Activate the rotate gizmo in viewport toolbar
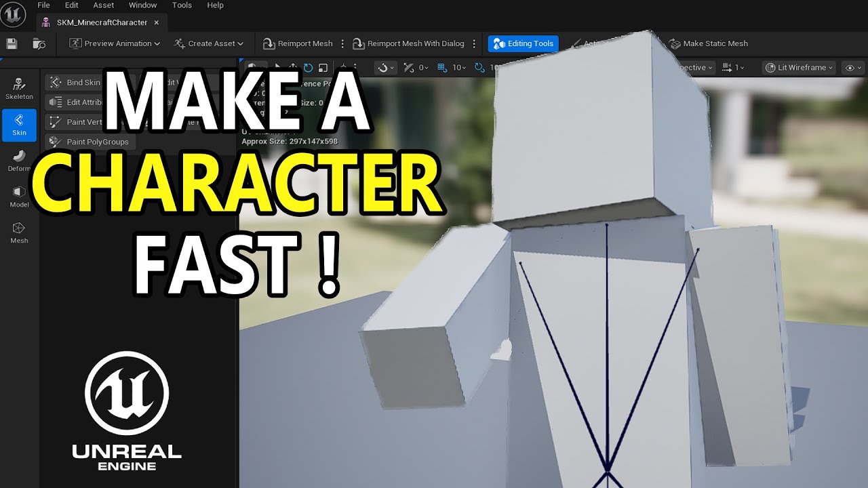Viewport: 868px width, 488px height. point(309,68)
